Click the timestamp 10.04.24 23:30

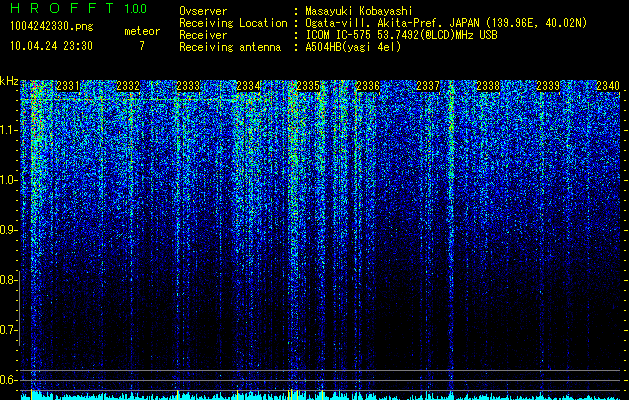coord(51,46)
